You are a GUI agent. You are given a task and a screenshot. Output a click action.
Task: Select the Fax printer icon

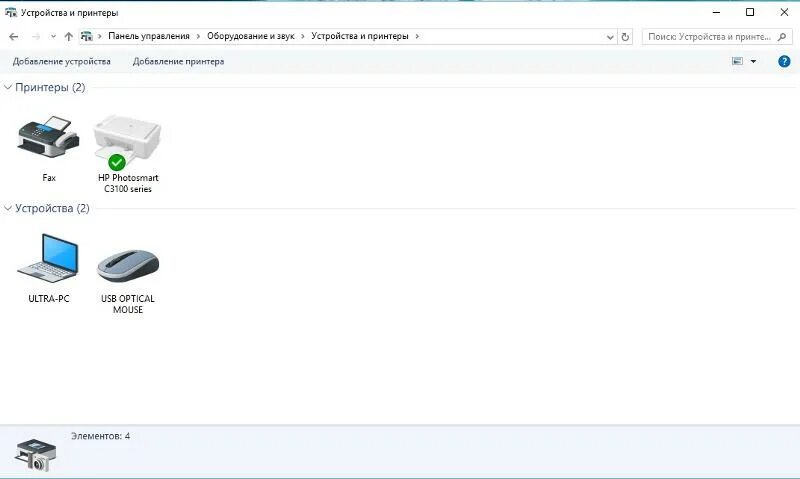click(48, 137)
